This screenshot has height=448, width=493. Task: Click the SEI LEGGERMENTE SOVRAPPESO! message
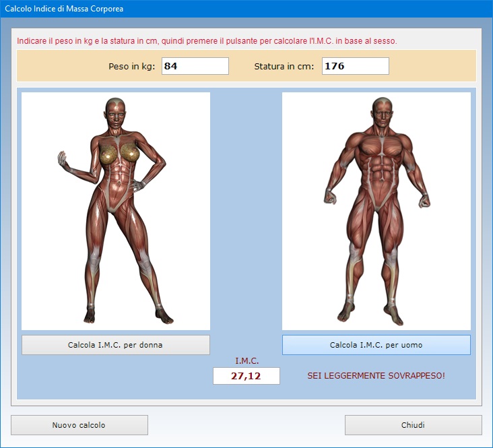pos(376,376)
